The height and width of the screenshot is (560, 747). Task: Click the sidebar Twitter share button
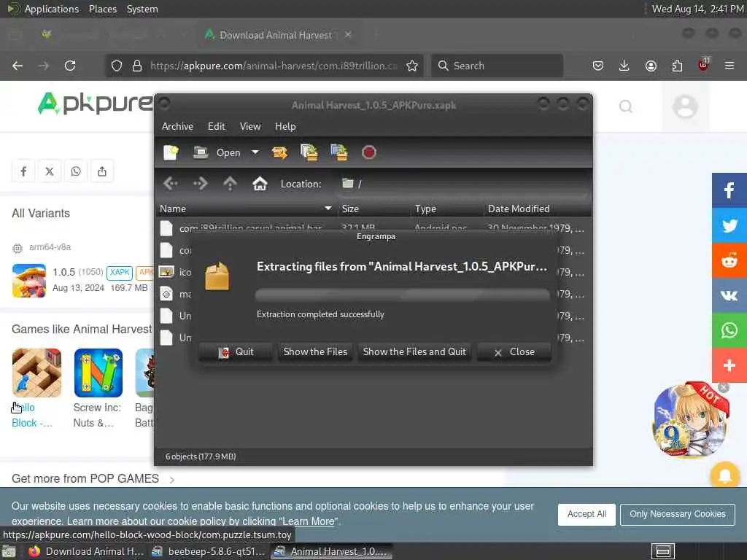point(729,225)
